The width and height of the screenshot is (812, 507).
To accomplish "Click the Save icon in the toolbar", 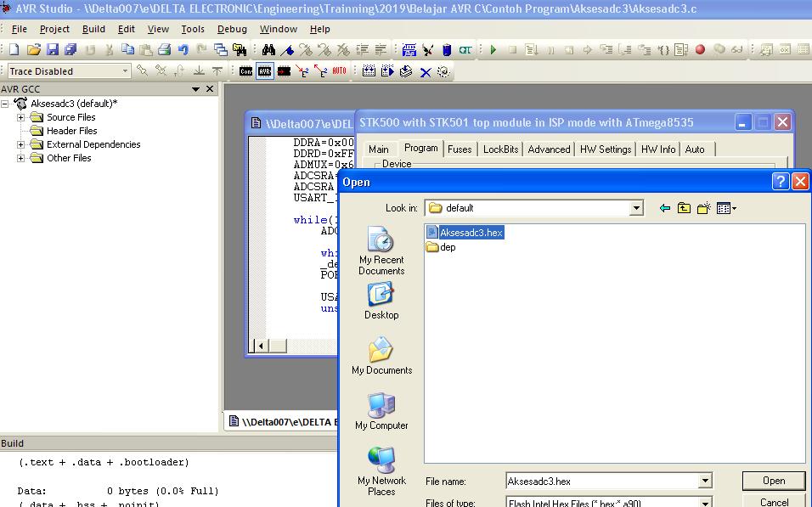I will [53, 50].
